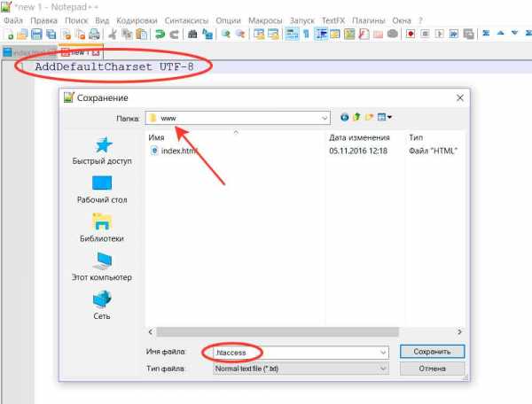This screenshot has width=532, height=404.
Task: Expand the folder (Папка) www dropdown
Action: [x=324, y=117]
